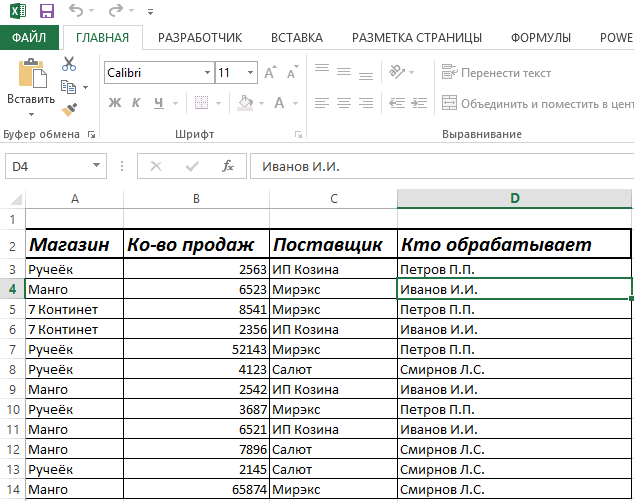Click the formula bar with Иванов И.И.

point(442,166)
